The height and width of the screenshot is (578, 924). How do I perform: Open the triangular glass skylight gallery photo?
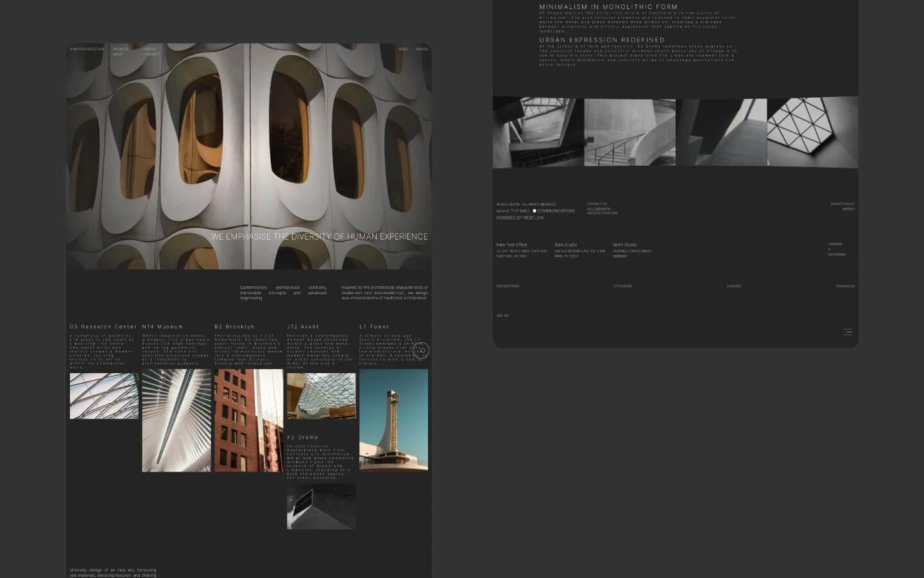[813, 132]
